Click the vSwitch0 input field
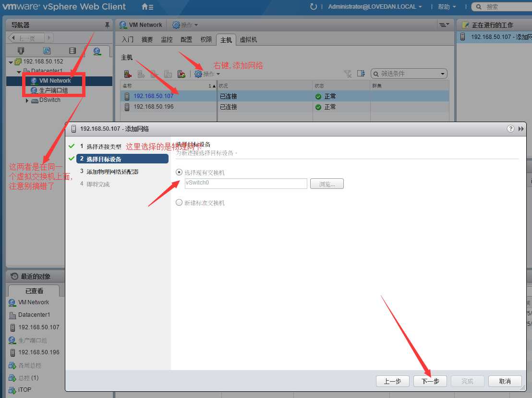The width and height of the screenshot is (532, 398). coord(246,184)
